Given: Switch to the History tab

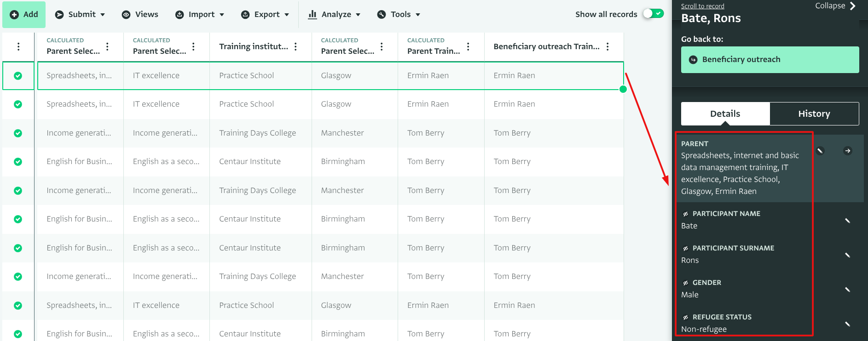Looking at the screenshot, I should [814, 114].
